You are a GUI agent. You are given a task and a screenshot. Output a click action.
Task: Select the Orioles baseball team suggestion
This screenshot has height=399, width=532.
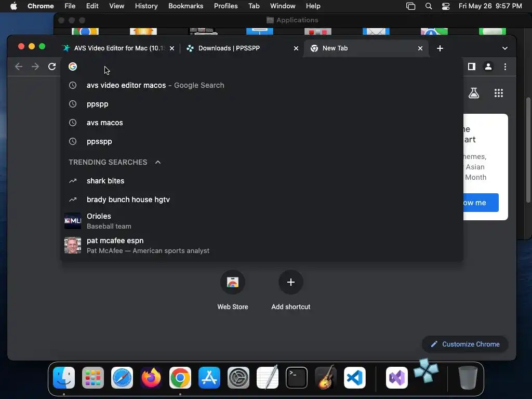tap(262, 221)
